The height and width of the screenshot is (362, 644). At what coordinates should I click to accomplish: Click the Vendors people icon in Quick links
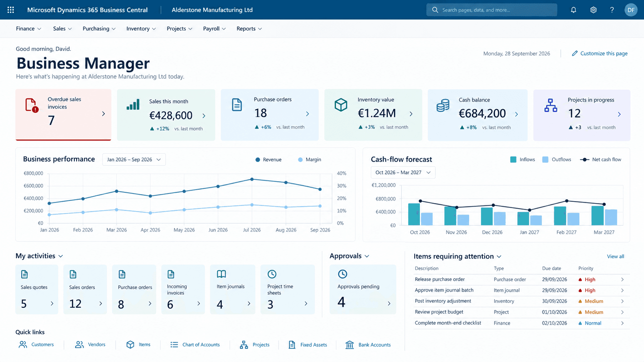pyautogui.click(x=79, y=345)
